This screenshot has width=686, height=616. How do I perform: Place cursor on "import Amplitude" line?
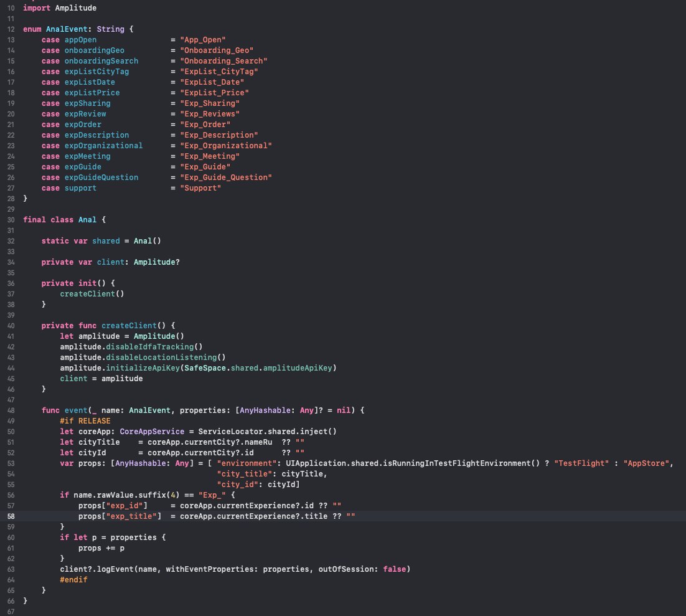(60, 8)
